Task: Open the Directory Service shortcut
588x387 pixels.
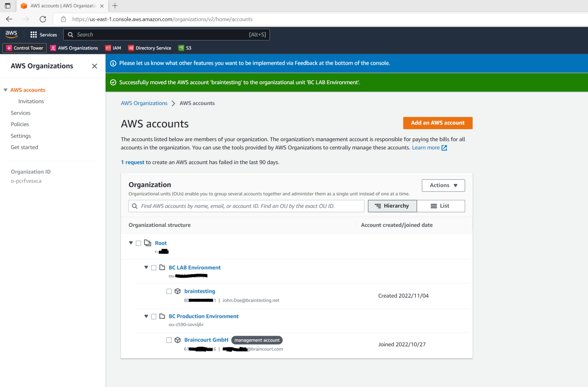Action: click(x=149, y=48)
